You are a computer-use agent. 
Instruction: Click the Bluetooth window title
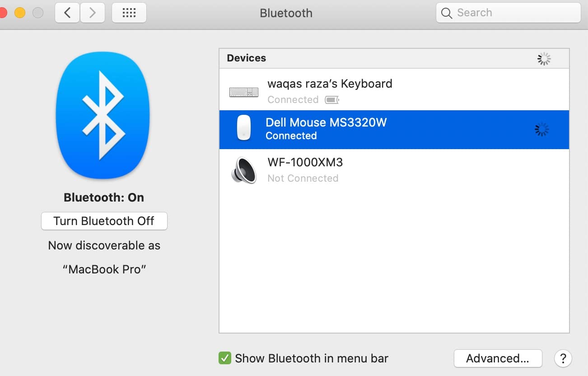pos(286,13)
